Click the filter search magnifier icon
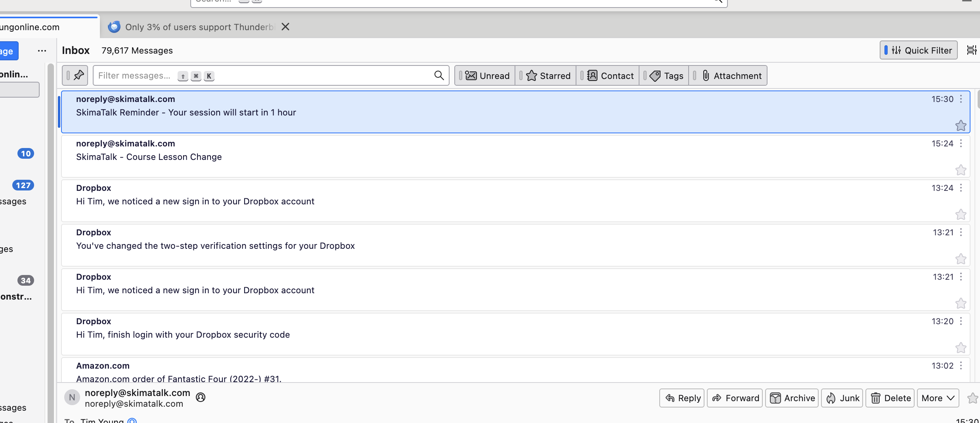This screenshot has width=980, height=423. (x=438, y=75)
